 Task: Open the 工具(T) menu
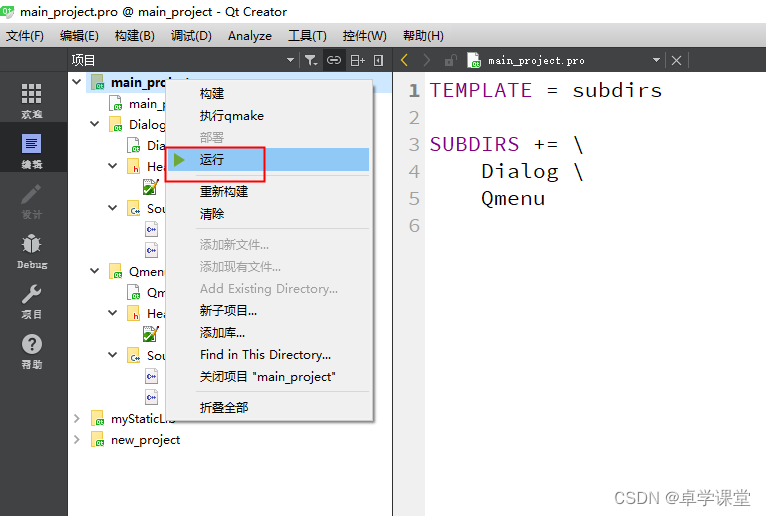307,36
